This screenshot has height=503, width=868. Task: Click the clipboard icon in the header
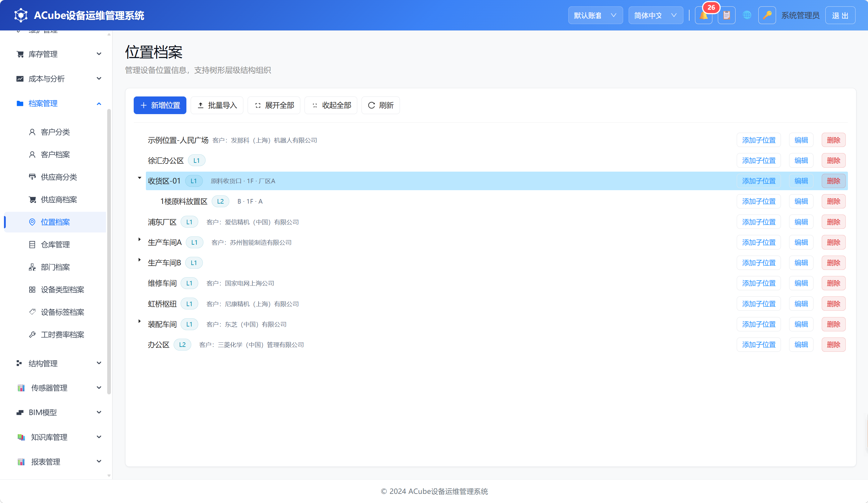(x=726, y=16)
